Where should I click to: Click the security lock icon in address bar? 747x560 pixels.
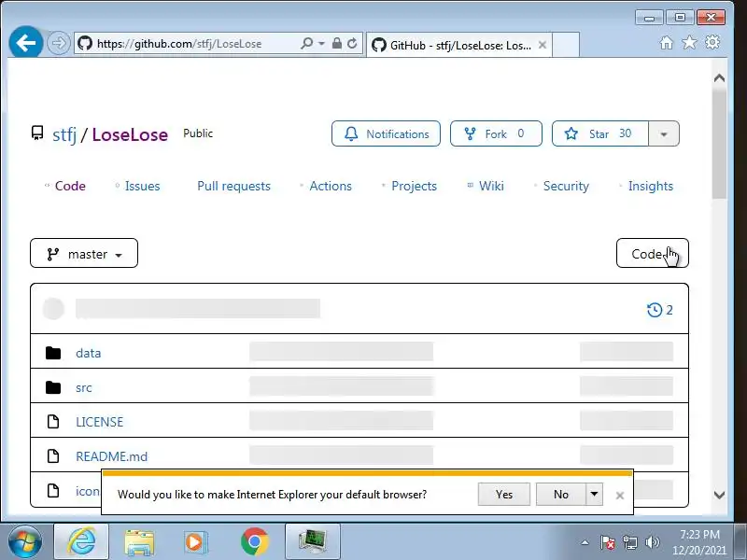(337, 43)
